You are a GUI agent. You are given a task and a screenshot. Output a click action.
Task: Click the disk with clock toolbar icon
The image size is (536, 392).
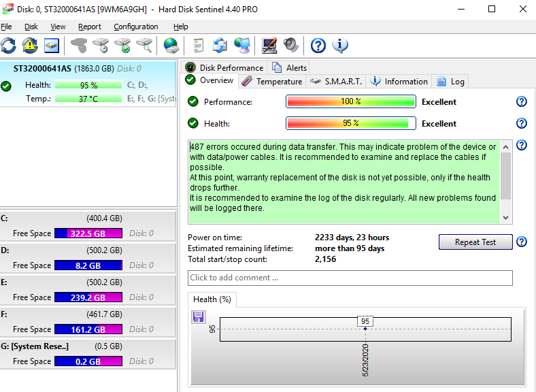tap(101, 46)
